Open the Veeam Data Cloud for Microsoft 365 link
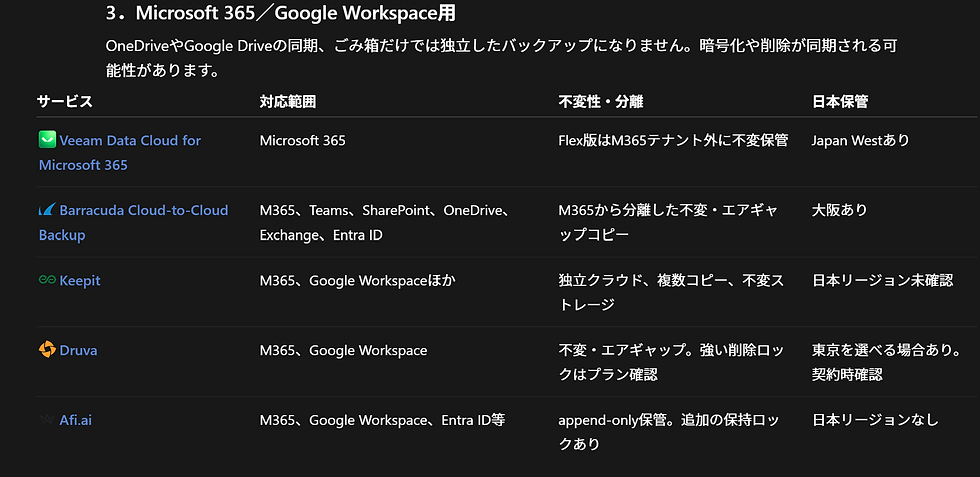Screen dimensions: 980x477 tap(120, 153)
